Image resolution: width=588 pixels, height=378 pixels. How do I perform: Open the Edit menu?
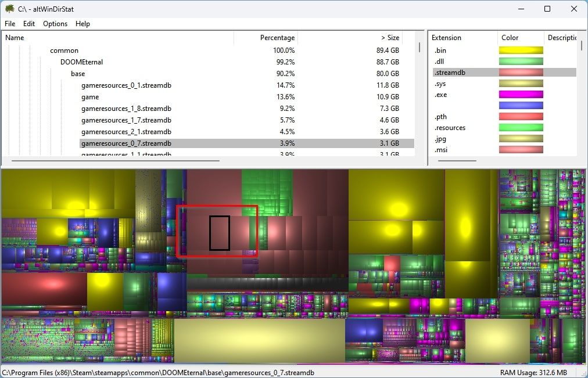pos(28,24)
